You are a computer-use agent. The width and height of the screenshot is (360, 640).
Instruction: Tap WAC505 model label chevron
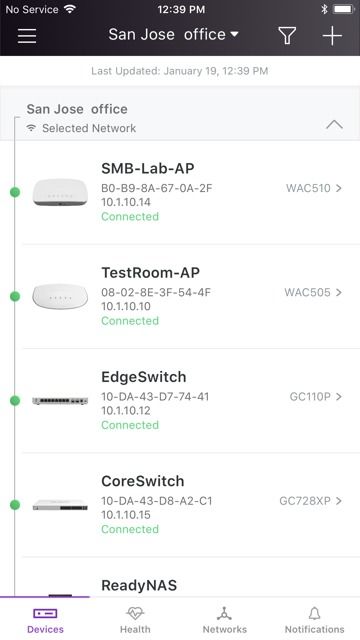pos(313,292)
